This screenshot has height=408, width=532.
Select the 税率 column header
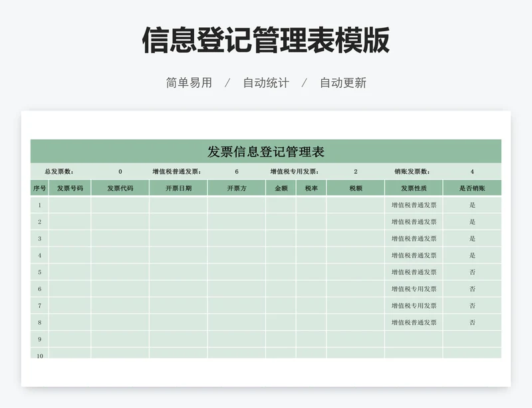pyautogui.click(x=311, y=188)
